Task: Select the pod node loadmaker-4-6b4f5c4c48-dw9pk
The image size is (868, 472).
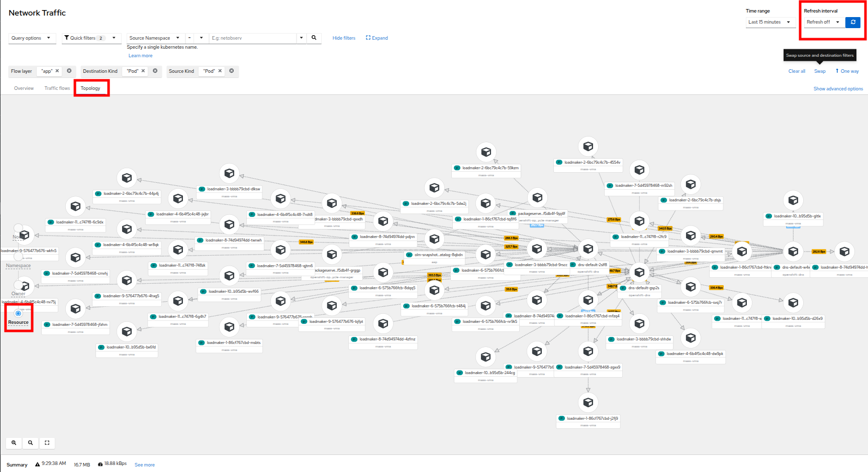Action: click(691, 338)
